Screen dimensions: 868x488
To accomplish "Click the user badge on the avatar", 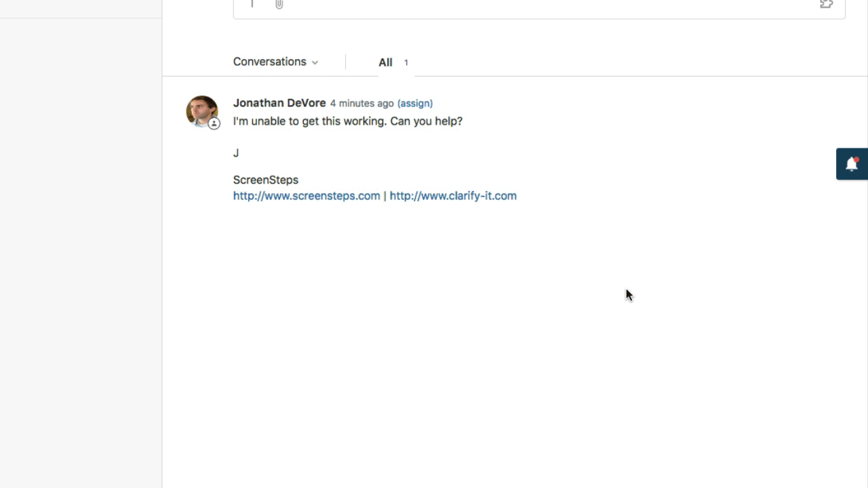I will tap(214, 124).
